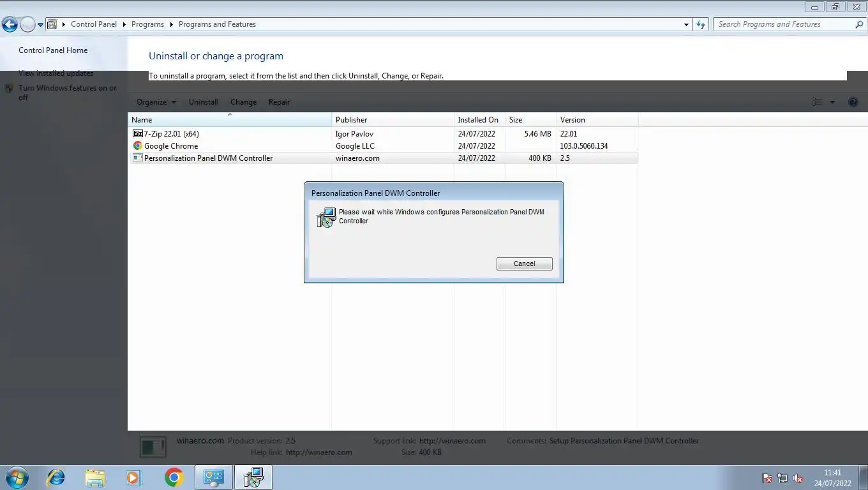Screen dimensions: 868x490
Task: Click the Control Panel icon in address bar
Action: click(x=52, y=24)
